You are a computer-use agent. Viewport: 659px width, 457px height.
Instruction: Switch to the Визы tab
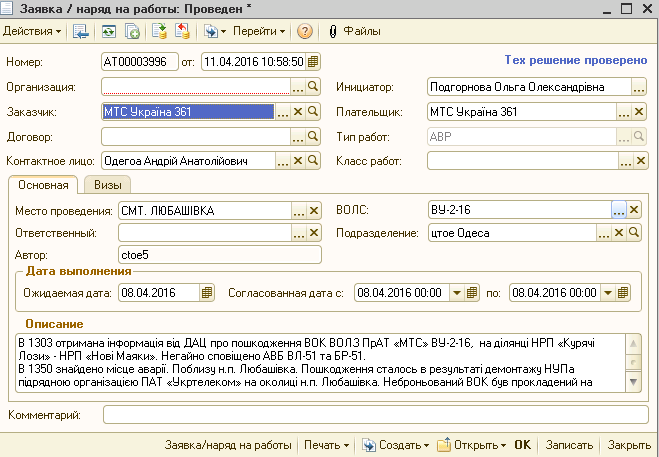(107, 185)
